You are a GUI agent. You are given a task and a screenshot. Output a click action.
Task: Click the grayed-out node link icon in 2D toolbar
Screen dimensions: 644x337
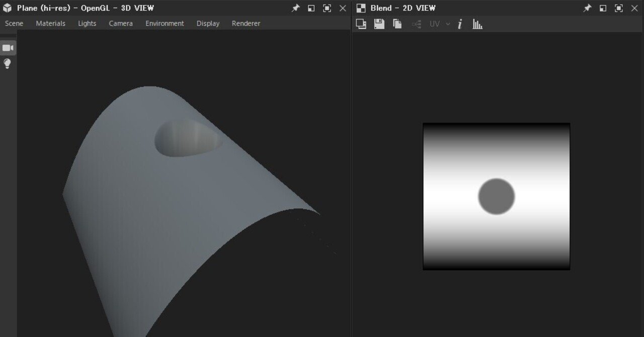pyautogui.click(x=416, y=23)
